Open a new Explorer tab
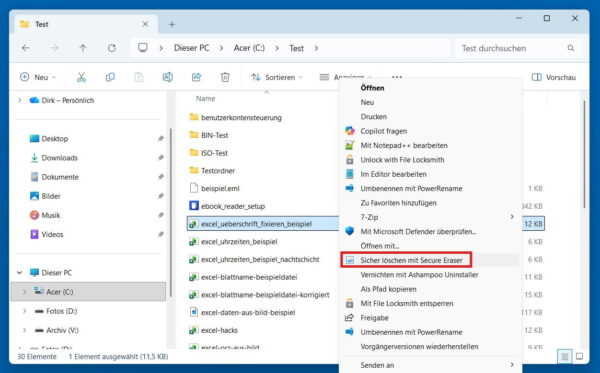 pyautogui.click(x=172, y=24)
